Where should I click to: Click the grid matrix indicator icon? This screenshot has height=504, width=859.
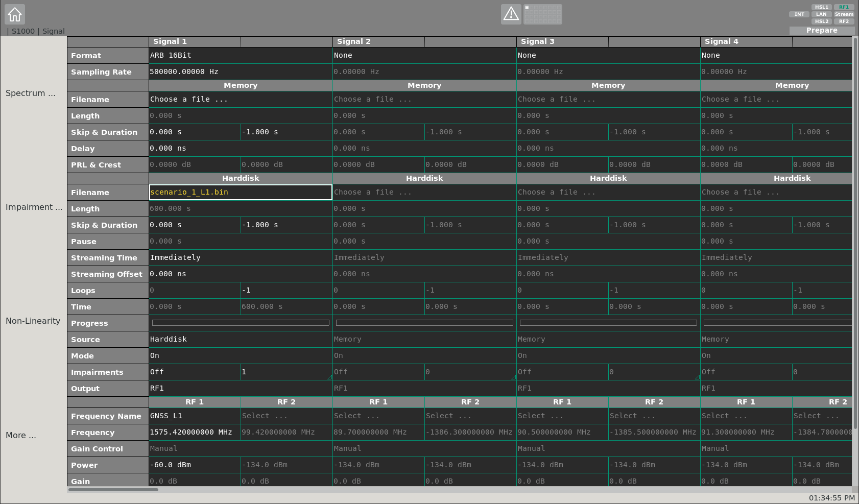(543, 14)
